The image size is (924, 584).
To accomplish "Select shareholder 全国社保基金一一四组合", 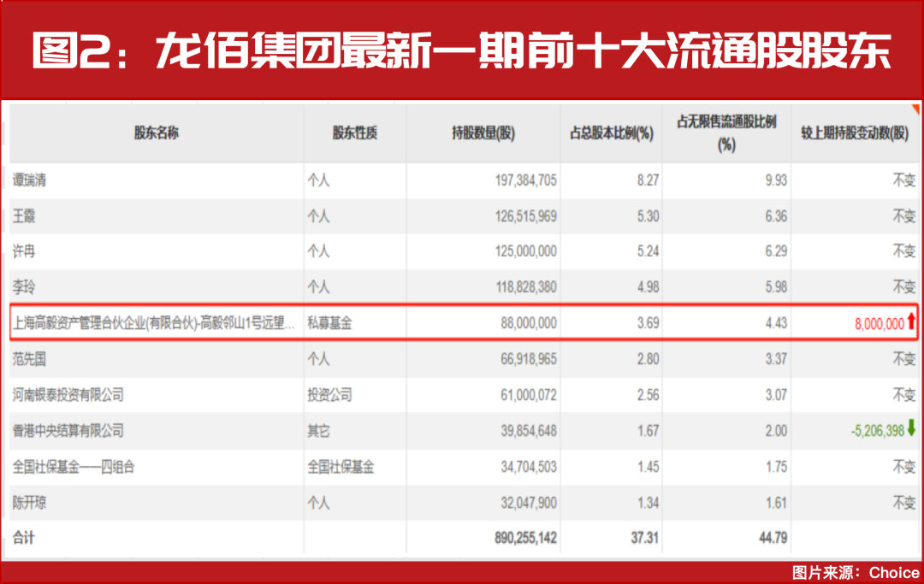I will [x=74, y=467].
